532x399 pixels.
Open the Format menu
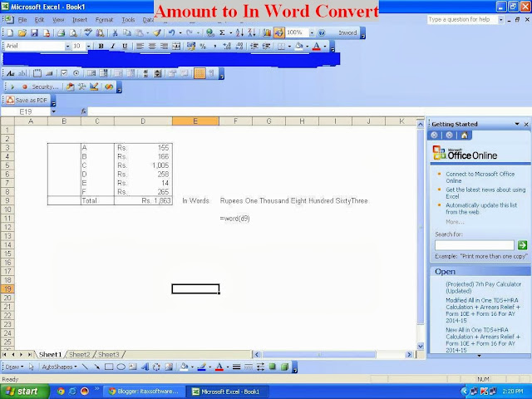pos(104,20)
